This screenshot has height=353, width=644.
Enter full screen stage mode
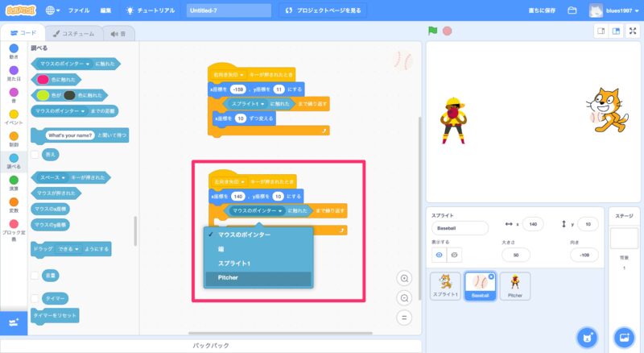632,31
